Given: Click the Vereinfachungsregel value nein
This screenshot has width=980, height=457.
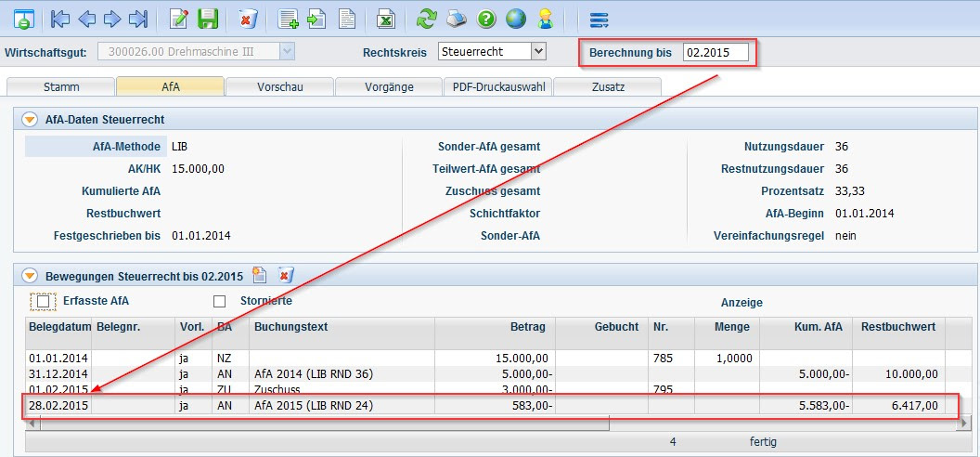Looking at the screenshot, I should (x=845, y=236).
